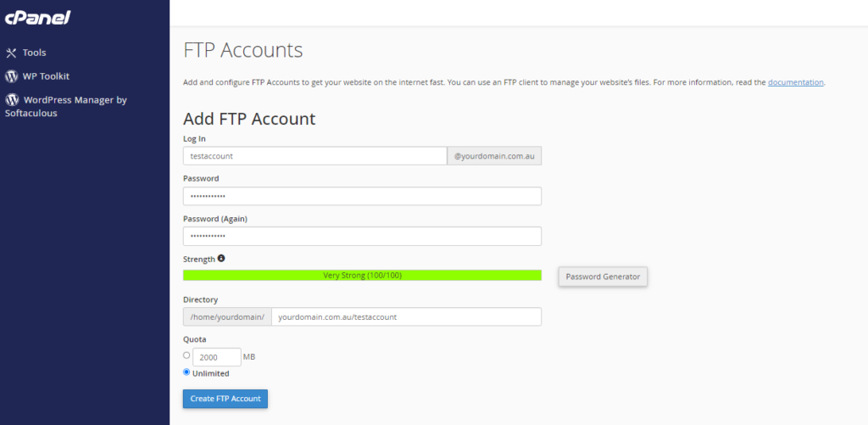Click the Strength info icon
The height and width of the screenshot is (425, 868).
pos(221,258)
